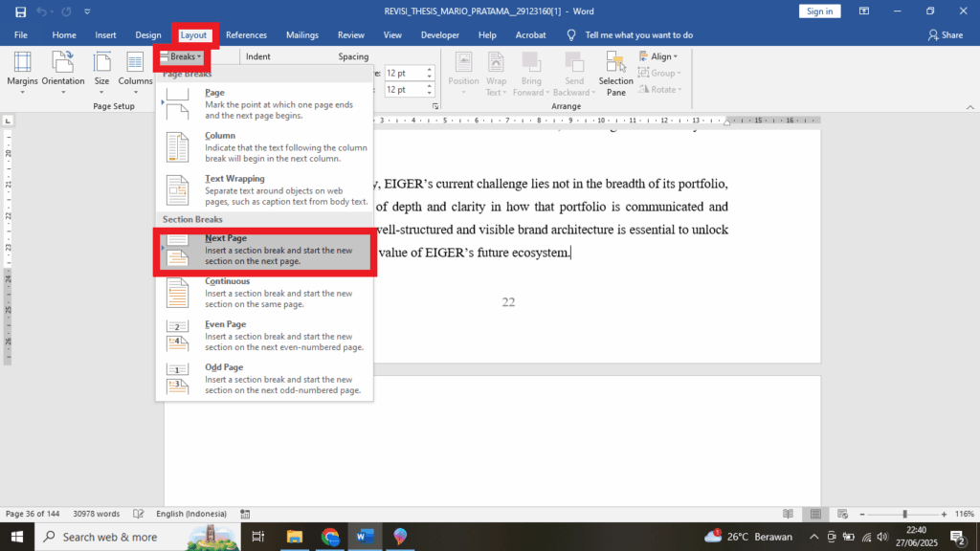Click the Spacing After 12 pt field
Viewport: 980px width, 551px height.
405,89
